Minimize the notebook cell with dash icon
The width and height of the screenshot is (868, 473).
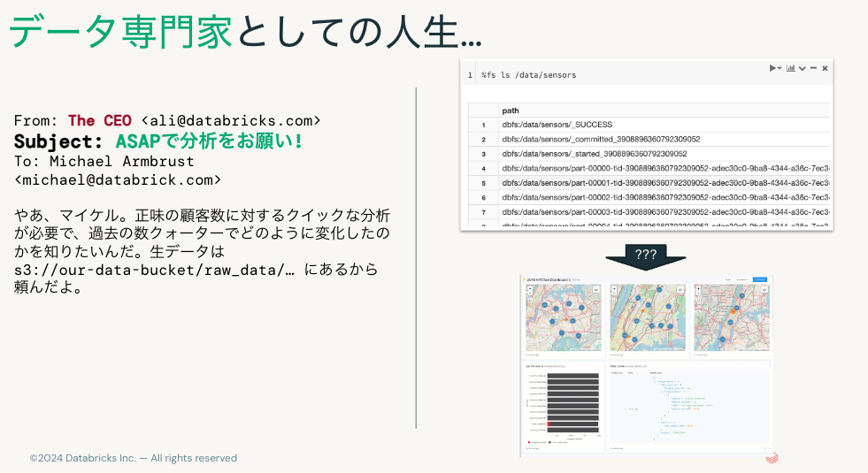pyautogui.click(x=813, y=68)
